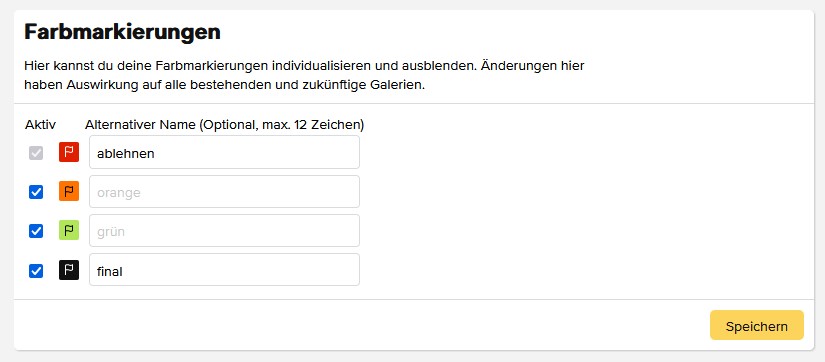Save changes with the Speichern button
The image size is (825, 362).
click(x=757, y=325)
